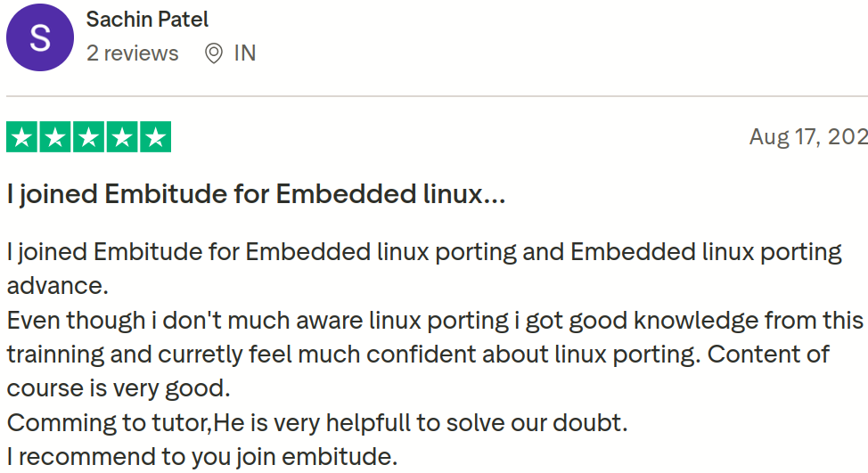This screenshot has height=473, width=868.
Task: Click the IN country code
Action: (245, 53)
